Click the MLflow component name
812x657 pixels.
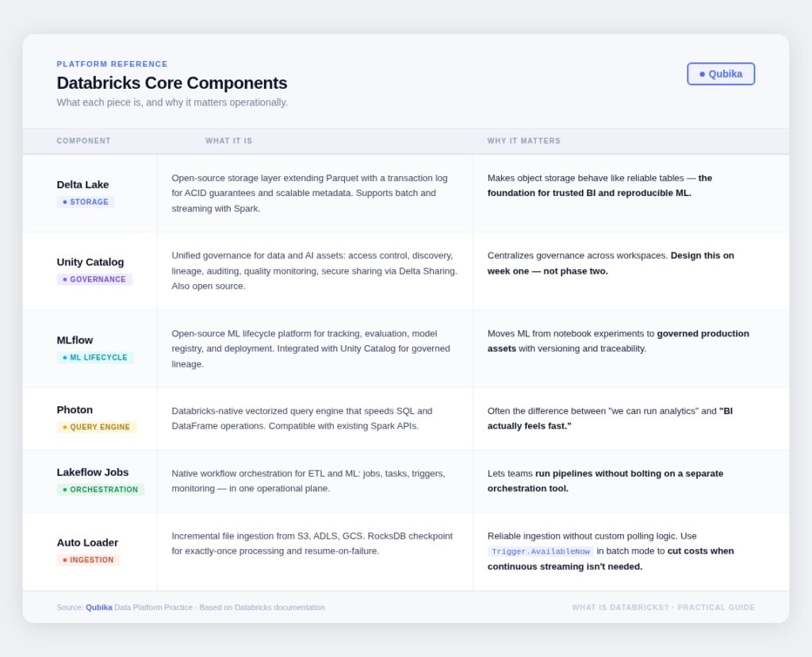(x=75, y=340)
